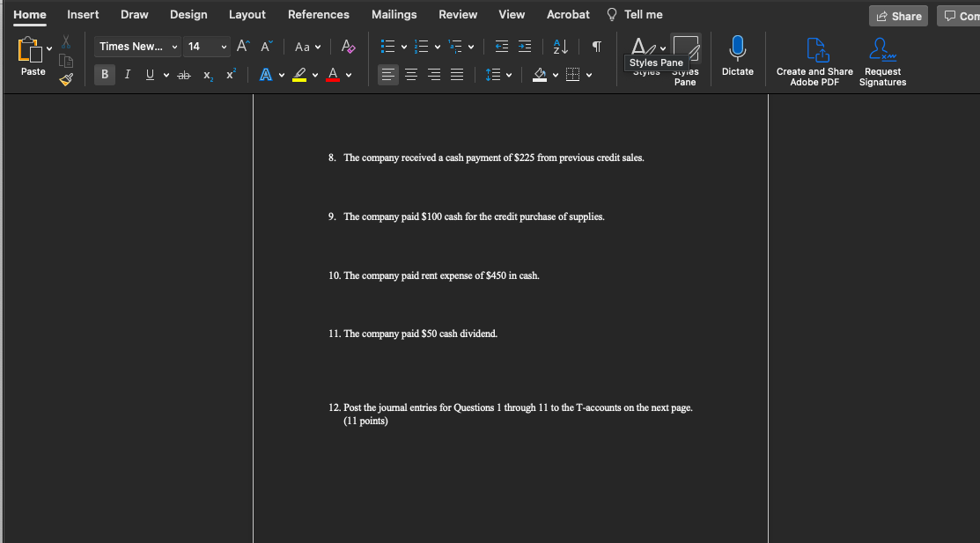
Task: Center the text
Action: 411,75
